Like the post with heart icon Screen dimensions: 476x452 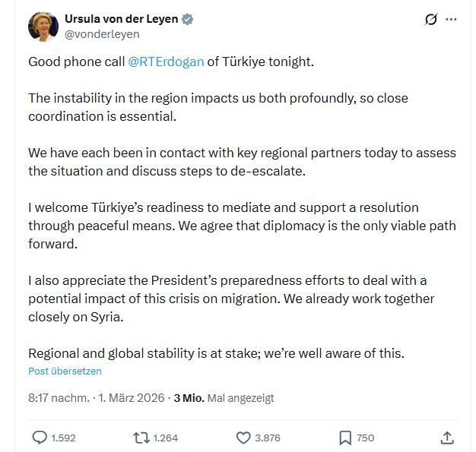click(x=243, y=438)
